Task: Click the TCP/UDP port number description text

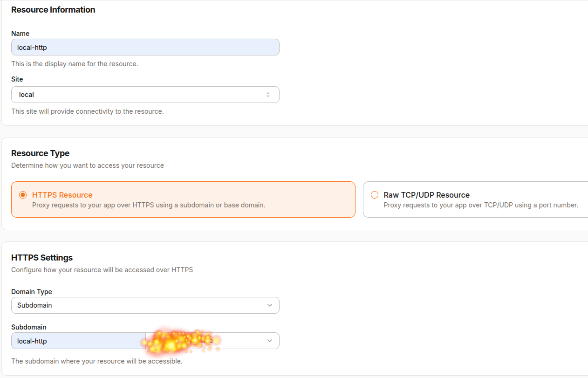Action: pyautogui.click(x=481, y=205)
